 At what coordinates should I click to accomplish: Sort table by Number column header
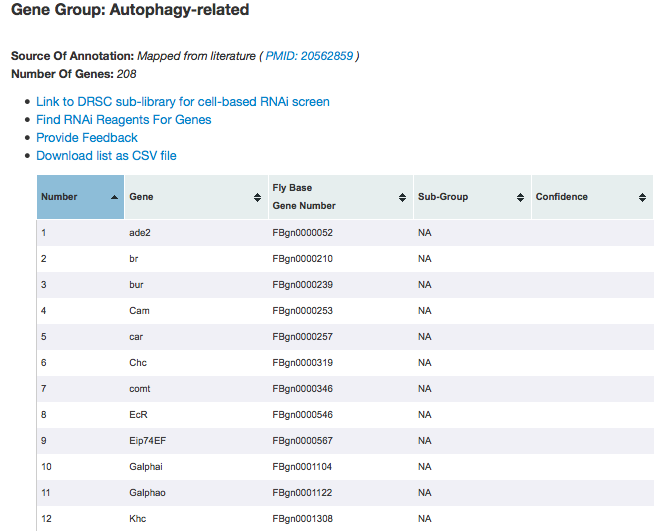click(80, 197)
